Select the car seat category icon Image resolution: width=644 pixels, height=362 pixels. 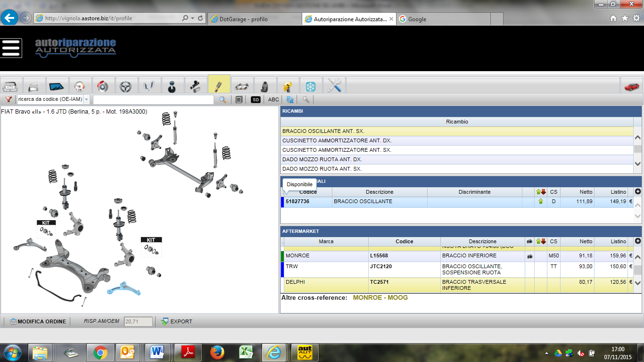pyautogui.click(x=265, y=86)
